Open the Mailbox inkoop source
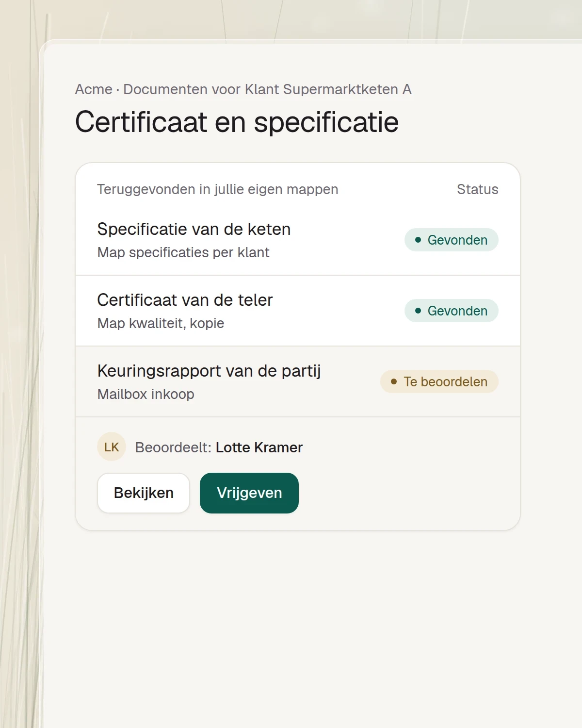This screenshot has width=582, height=728. [x=146, y=394]
